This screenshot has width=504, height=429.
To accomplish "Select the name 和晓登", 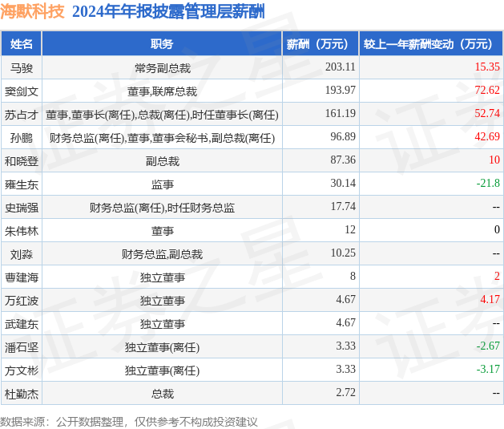I will point(22,161).
